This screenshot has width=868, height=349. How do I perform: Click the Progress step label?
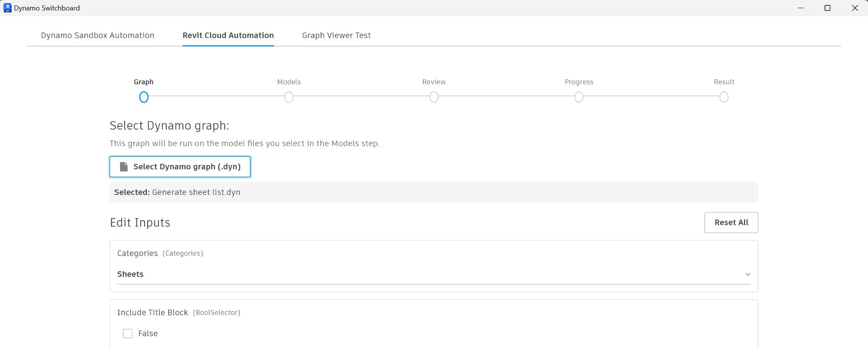579,82
